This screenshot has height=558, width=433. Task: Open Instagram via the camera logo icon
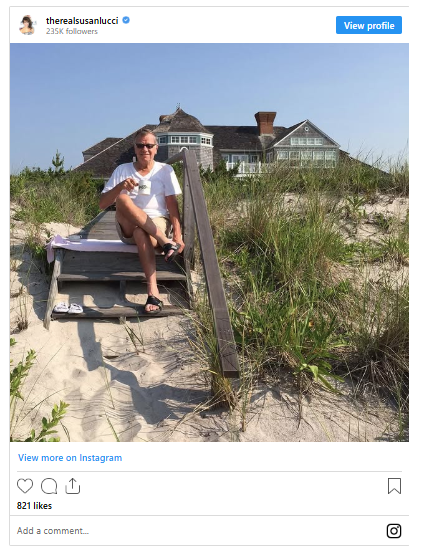pos(394,531)
